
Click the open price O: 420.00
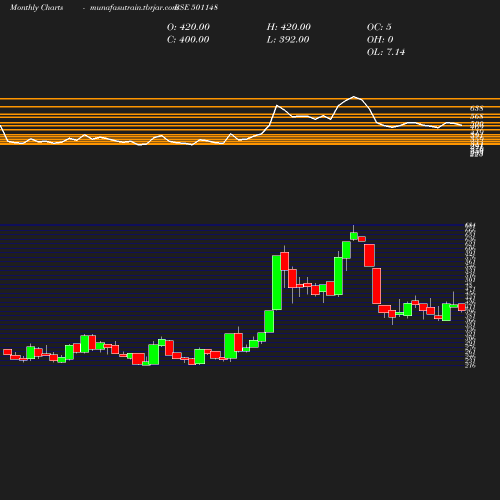pos(188,27)
